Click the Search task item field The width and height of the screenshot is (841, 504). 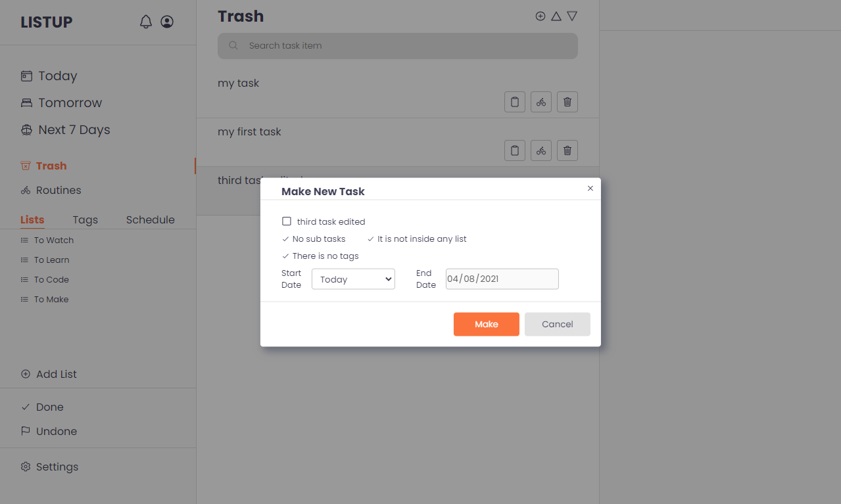[x=398, y=46]
